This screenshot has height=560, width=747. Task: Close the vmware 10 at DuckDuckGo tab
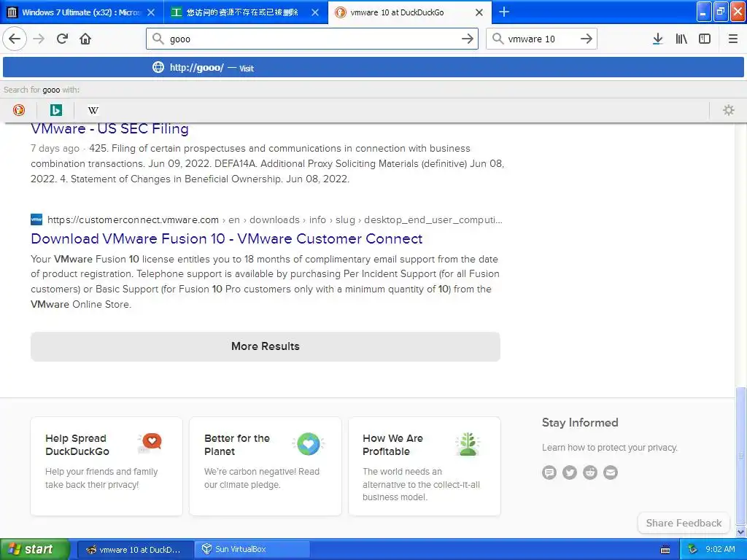pos(479,12)
